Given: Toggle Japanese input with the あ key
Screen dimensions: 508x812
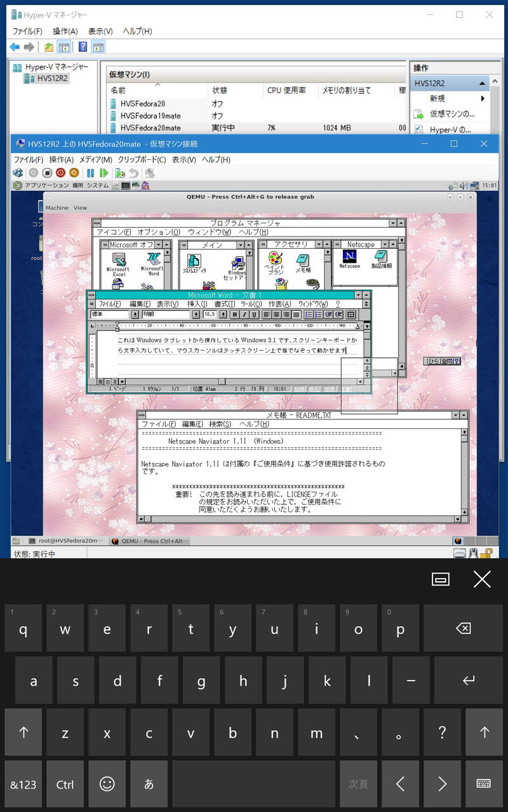Looking at the screenshot, I should 149,784.
